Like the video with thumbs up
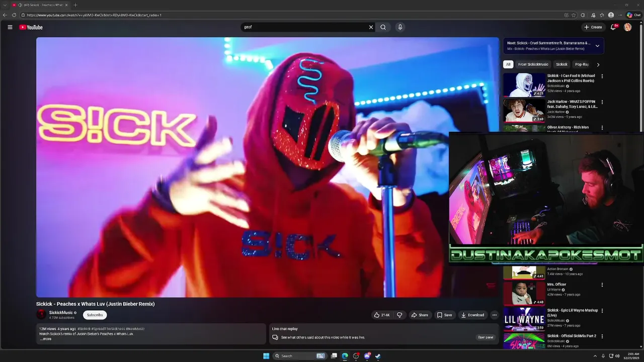644x362 pixels. coord(382,315)
